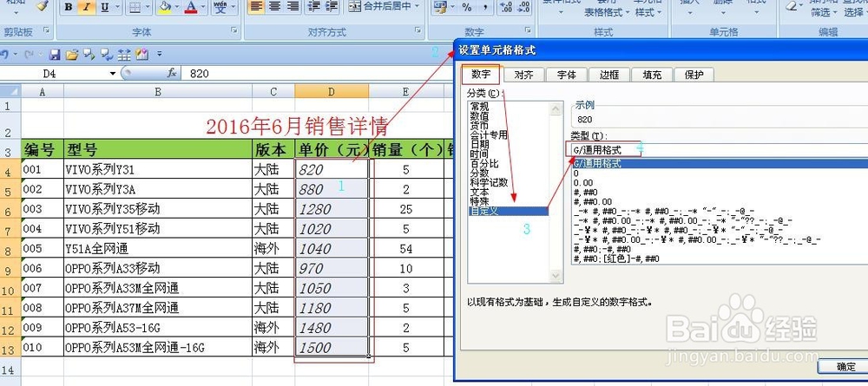Switch to the 数字 tab in dialog
The width and height of the screenshot is (868, 386).
(x=481, y=74)
